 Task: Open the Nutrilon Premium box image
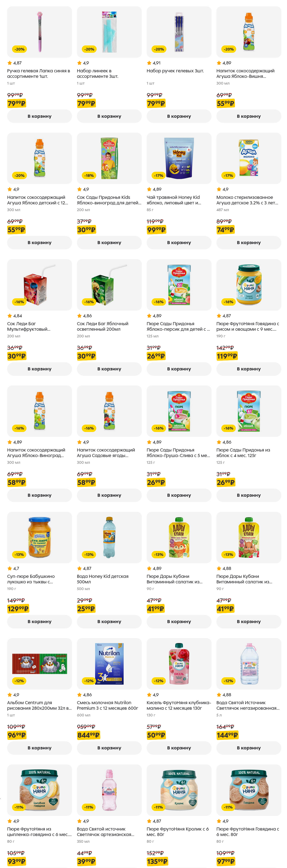coord(109,663)
